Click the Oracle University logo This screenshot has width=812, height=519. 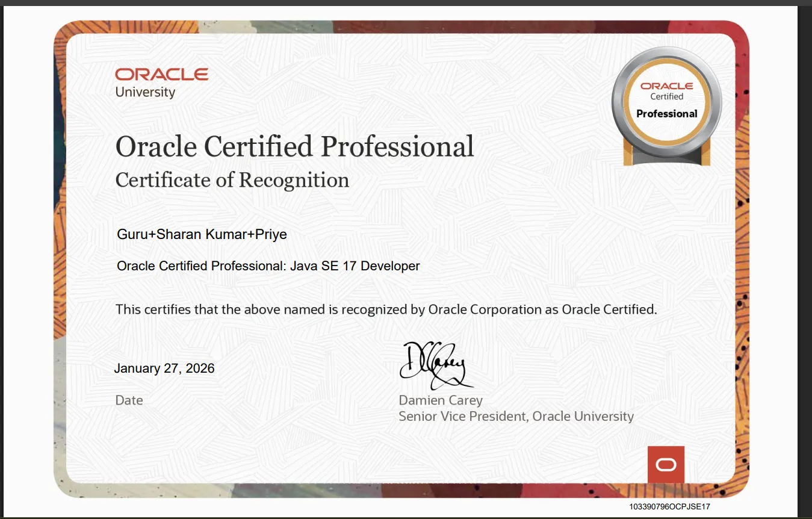160,81
